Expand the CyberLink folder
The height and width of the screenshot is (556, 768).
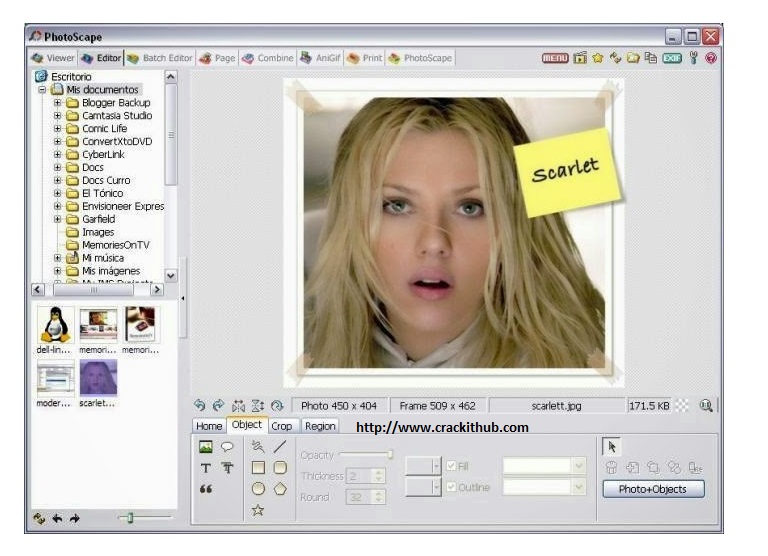click(57, 154)
